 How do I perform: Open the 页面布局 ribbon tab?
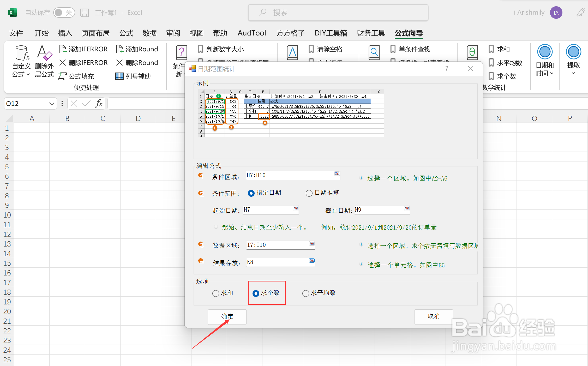point(95,33)
